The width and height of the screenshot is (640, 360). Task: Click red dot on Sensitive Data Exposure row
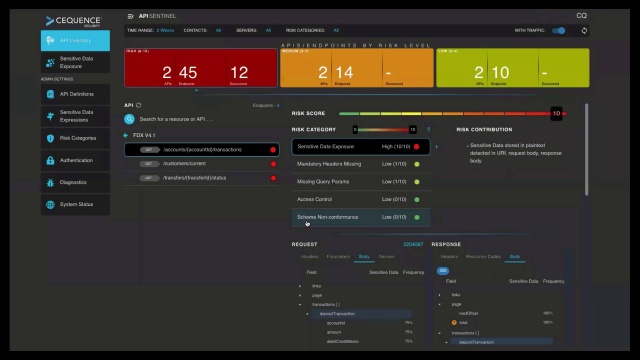(417, 147)
